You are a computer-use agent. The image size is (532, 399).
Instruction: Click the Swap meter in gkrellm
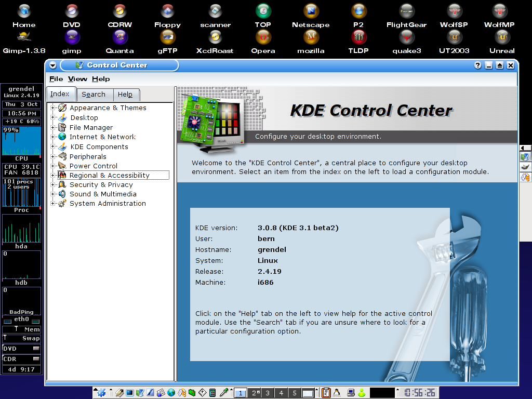[x=21, y=338]
